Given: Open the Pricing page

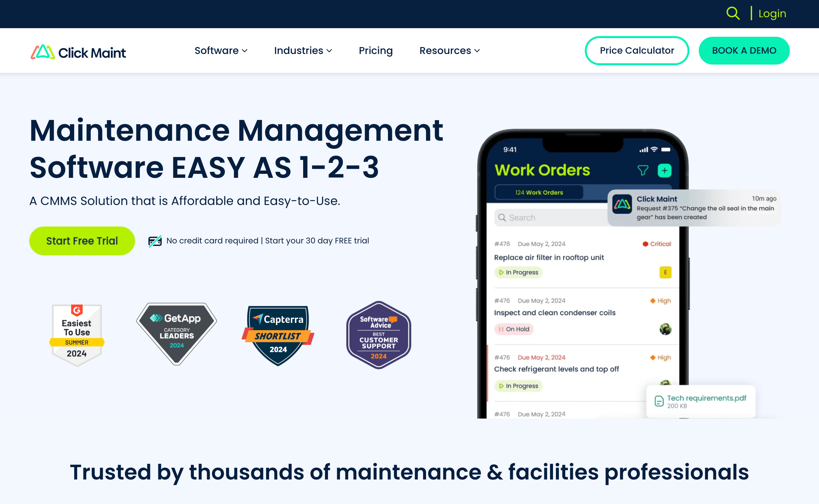Looking at the screenshot, I should [x=375, y=50].
